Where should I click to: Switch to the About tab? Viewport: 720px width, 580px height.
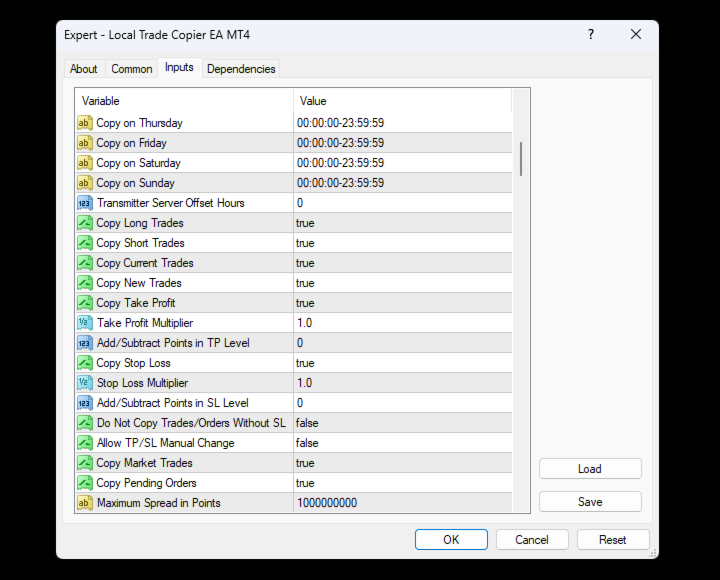pyautogui.click(x=84, y=69)
